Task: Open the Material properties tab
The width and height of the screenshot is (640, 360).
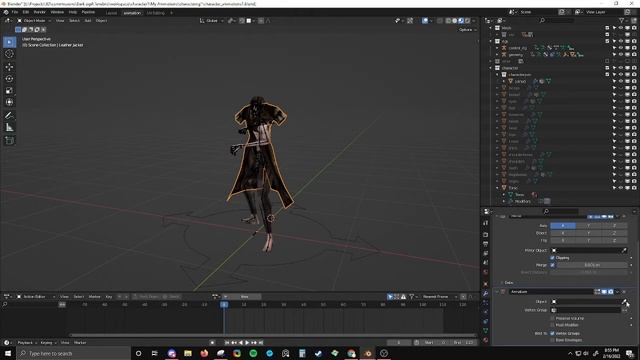Action: click(486, 340)
